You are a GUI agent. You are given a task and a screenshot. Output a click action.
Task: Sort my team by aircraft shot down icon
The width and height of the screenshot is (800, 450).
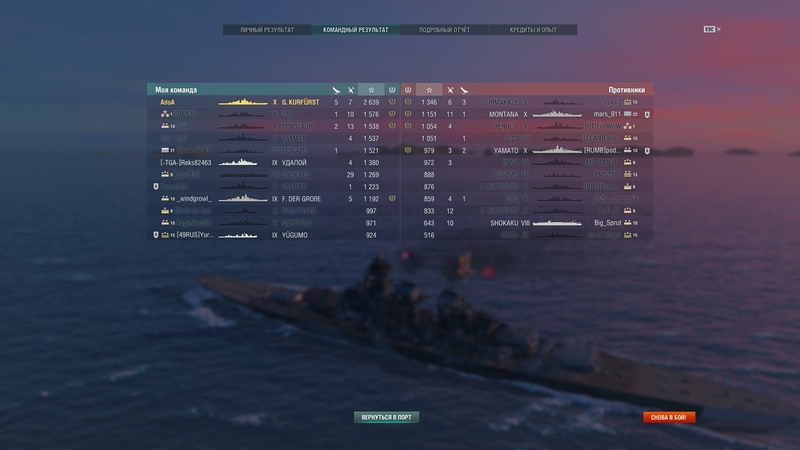tap(336, 90)
